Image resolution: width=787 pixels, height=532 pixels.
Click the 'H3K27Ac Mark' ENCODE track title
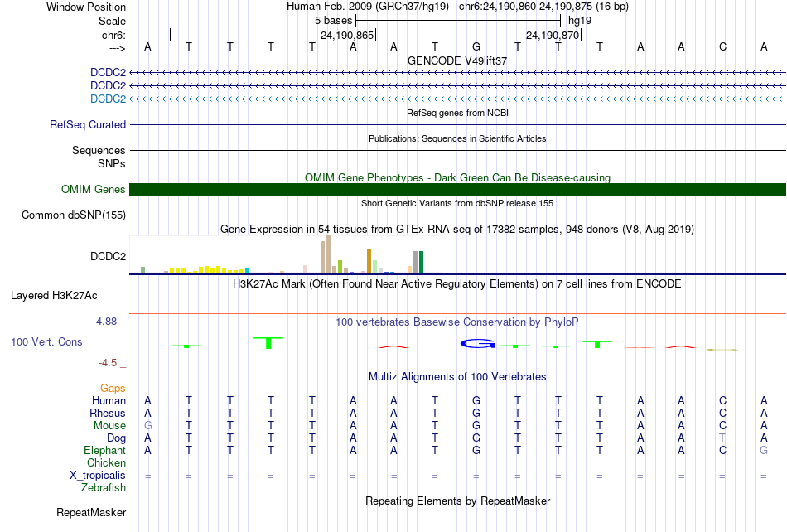tap(457, 284)
